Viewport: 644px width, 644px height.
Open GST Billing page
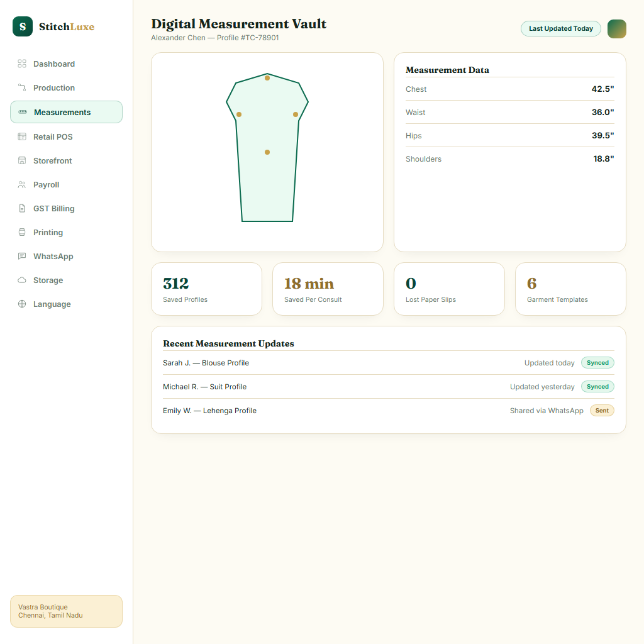coord(67,208)
